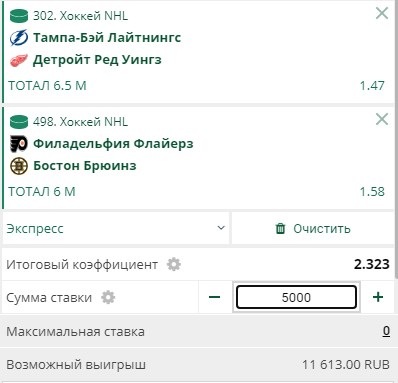
Task: Remove the Philadelphia vs Boston bet
Action: (382, 119)
